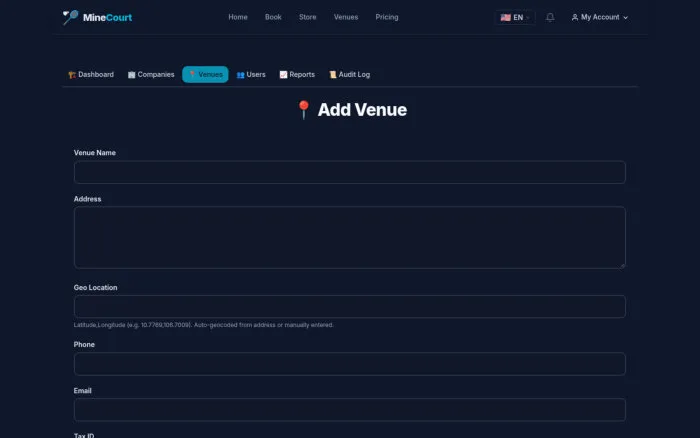Click the Venue Name label

[x=95, y=153]
